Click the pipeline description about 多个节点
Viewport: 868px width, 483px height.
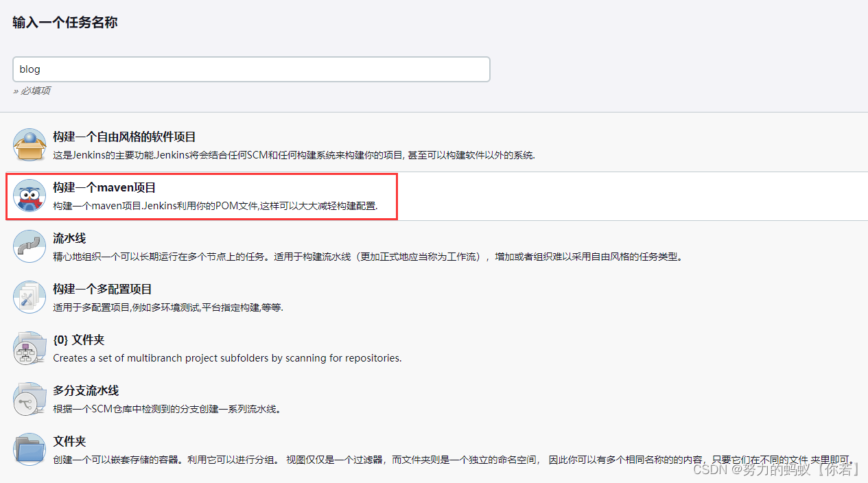click(x=367, y=257)
